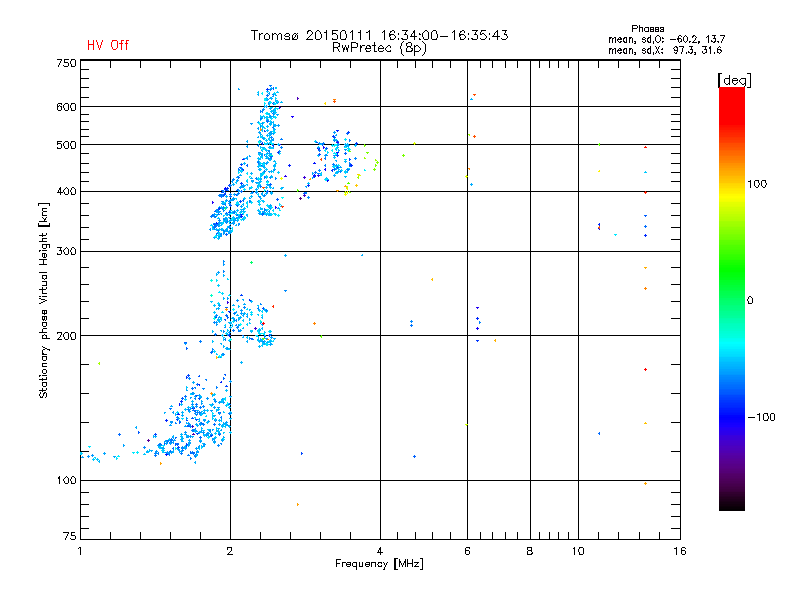This screenshot has width=800, height=600.
Task: Click the colorbar tick label 100
Action: point(757,184)
